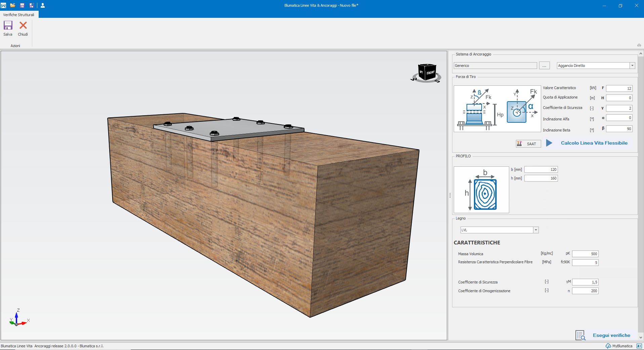Screen dimensions: 644x350
Task: Expand the Aggancio Diretto dropdown
Action: coord(632,66)
